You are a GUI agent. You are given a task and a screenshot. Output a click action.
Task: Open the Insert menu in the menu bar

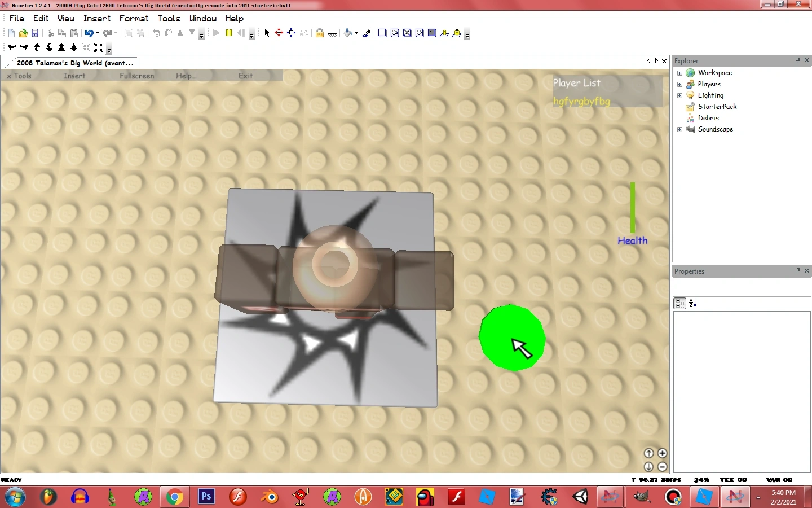[97, 19]
